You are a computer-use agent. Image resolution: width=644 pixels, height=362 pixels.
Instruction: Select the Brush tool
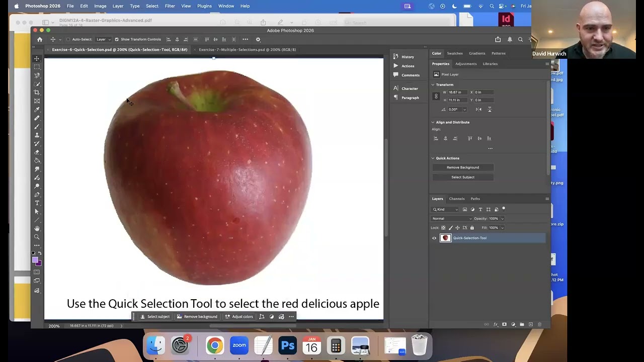coord(37,126)
